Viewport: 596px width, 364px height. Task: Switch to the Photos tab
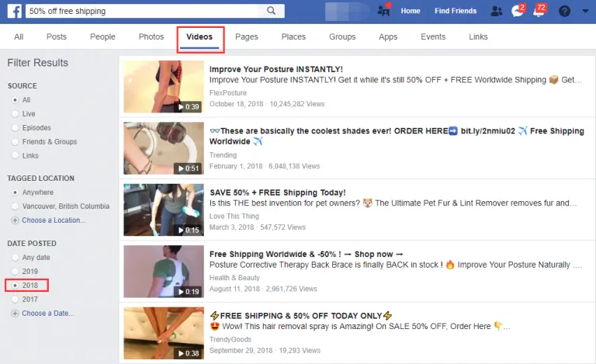point(151,36)
